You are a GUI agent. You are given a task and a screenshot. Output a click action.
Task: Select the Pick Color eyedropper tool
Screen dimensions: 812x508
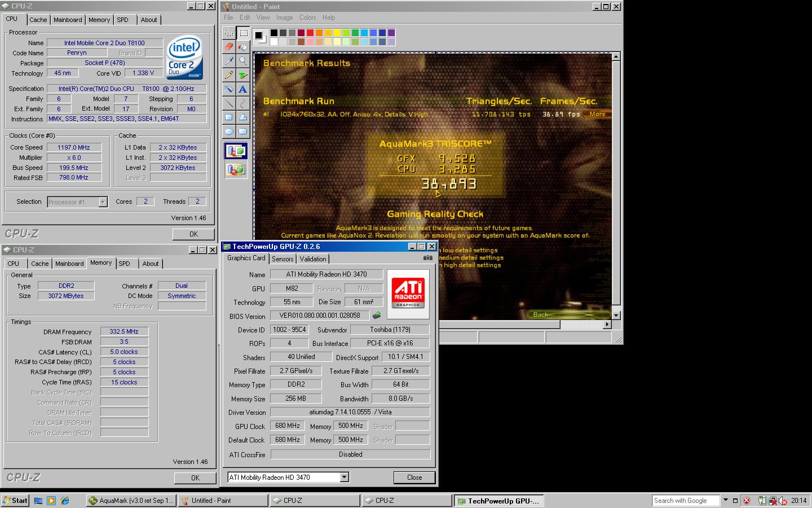(x=228, y=60)
